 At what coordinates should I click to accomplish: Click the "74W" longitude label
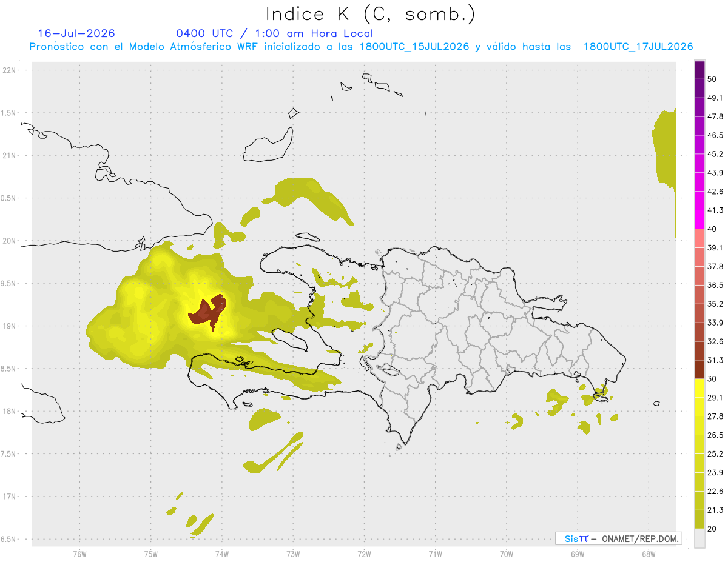pos(222,554)
